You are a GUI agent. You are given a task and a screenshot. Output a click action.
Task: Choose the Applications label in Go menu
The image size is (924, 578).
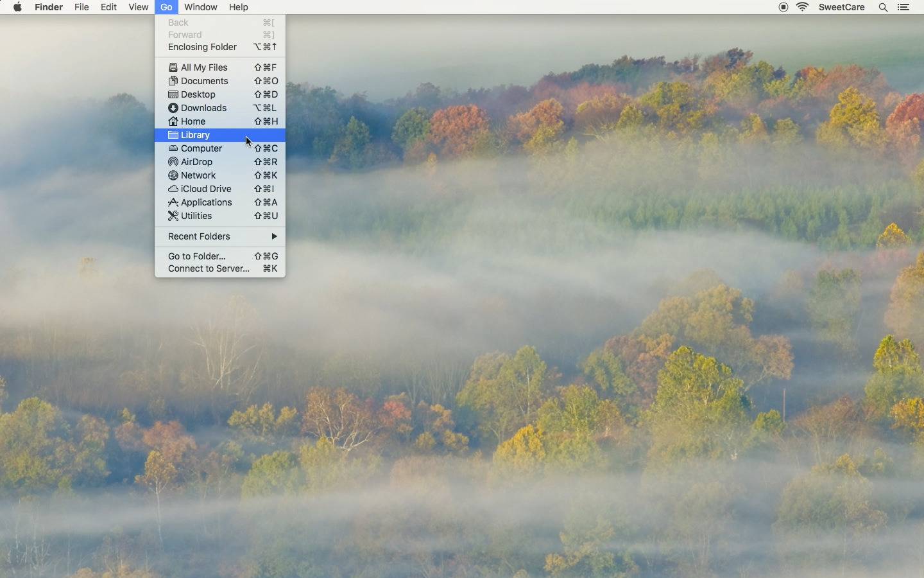(207, 202)
